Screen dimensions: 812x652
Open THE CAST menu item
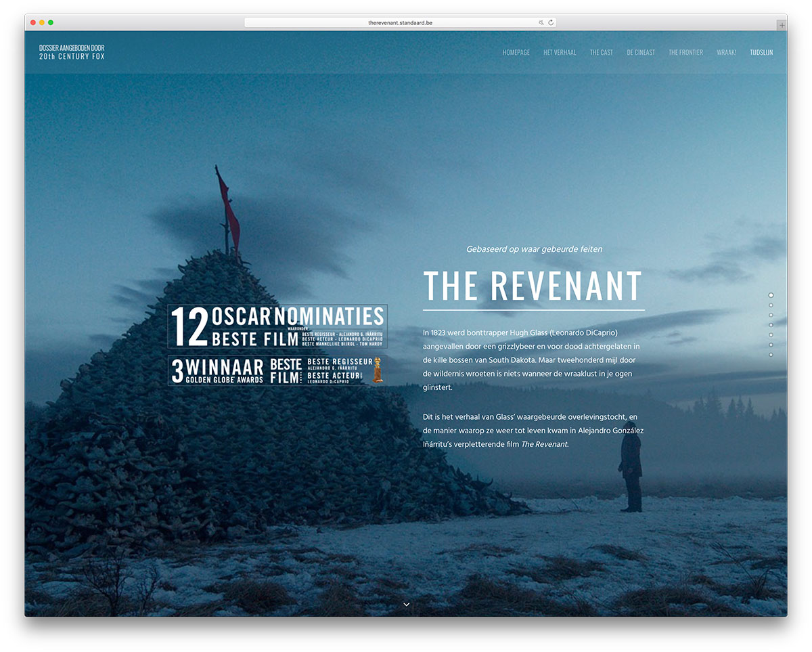(x=601, y=52)
